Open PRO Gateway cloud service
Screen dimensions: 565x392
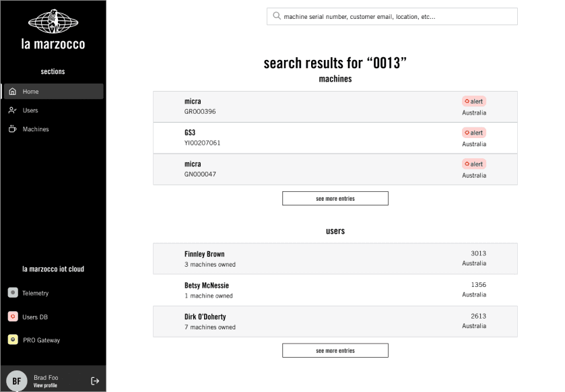[41, 340]
